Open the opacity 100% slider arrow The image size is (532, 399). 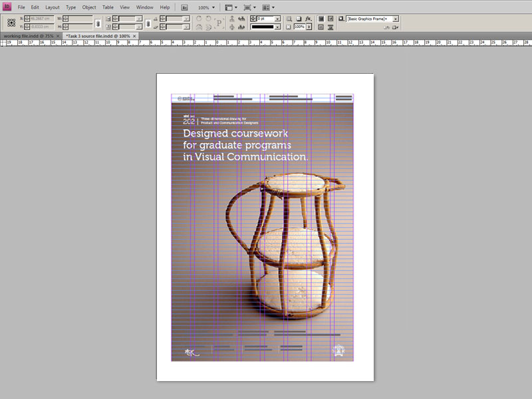309,27
